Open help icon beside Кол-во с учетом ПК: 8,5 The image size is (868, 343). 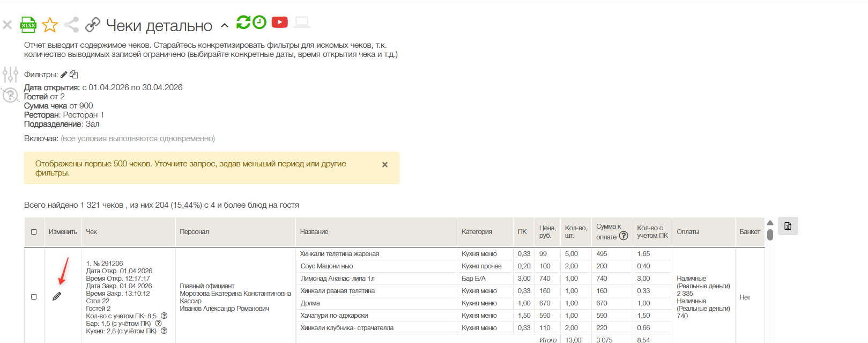click(x=164, y=316)
